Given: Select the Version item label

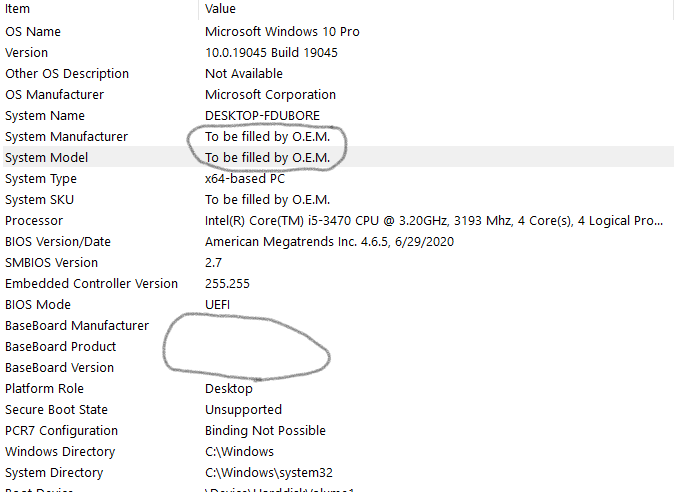Looking at the screenshot, I should pos(26,53).
